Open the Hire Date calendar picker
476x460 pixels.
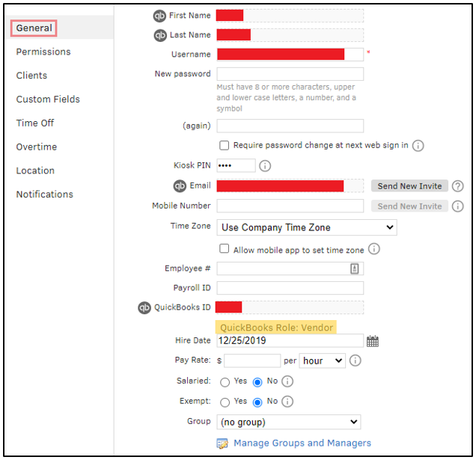(x=373, y=341)
